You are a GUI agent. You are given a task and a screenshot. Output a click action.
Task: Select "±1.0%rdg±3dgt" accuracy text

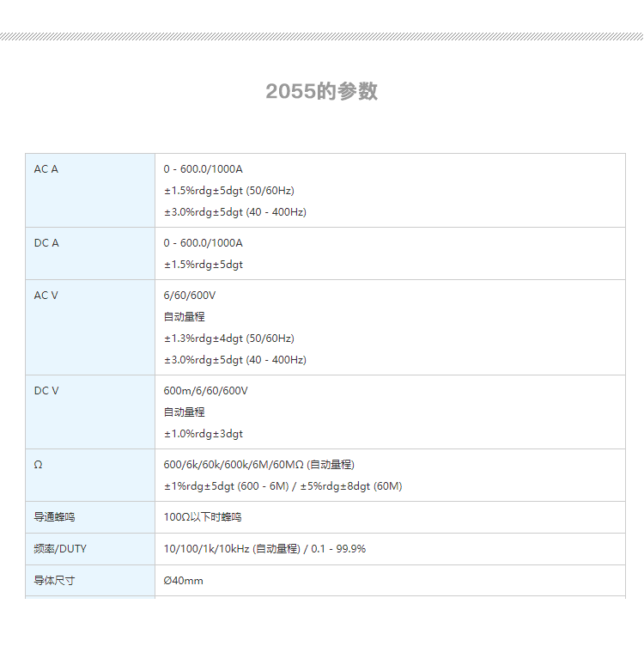204,434
